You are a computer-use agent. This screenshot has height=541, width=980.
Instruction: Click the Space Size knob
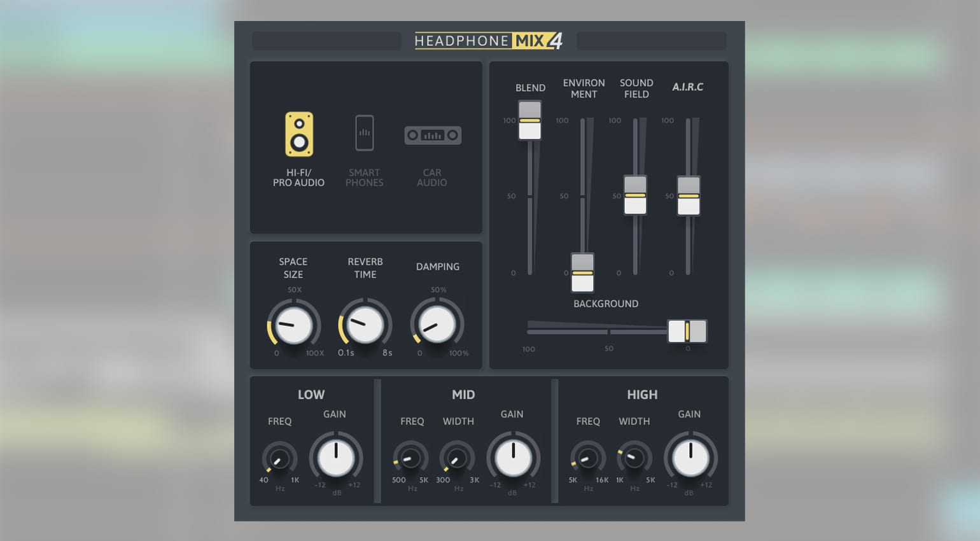point(293,325)
